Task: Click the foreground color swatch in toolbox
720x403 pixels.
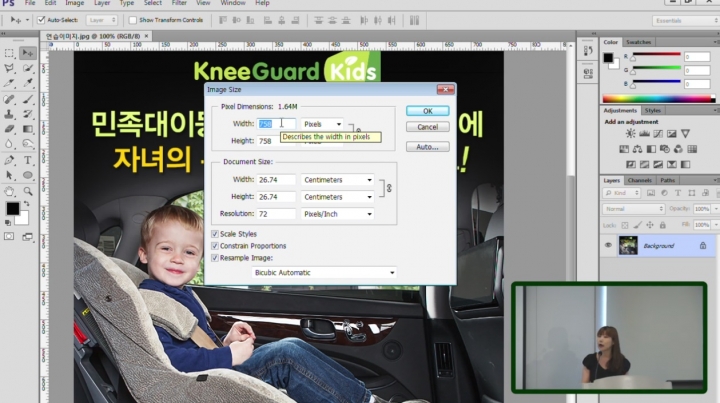Action: pyautogui.click(x=12, y=209)
